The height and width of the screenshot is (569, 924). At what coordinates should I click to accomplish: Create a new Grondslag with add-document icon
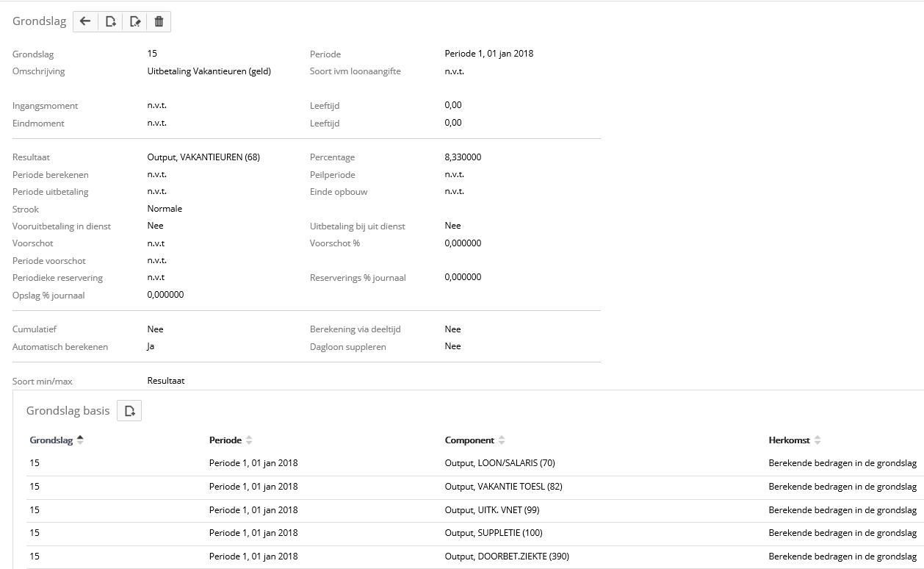110,21
